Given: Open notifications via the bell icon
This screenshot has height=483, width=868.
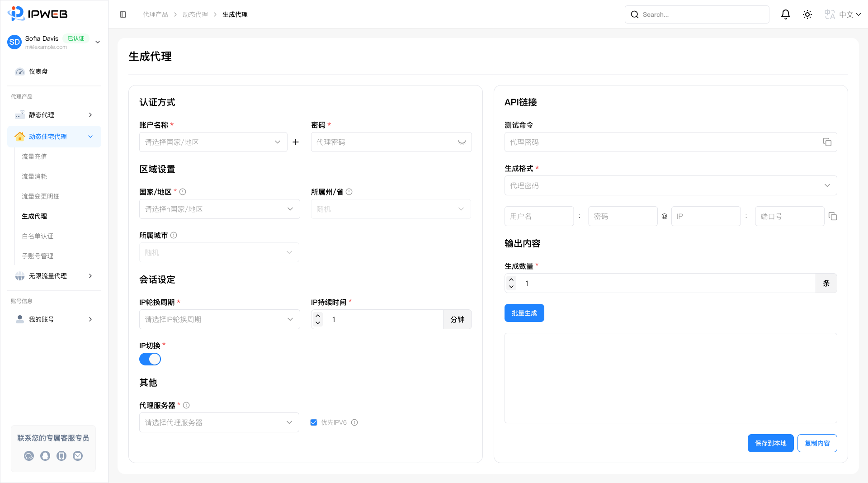Looking at the screenshot, I should (786, 14).
